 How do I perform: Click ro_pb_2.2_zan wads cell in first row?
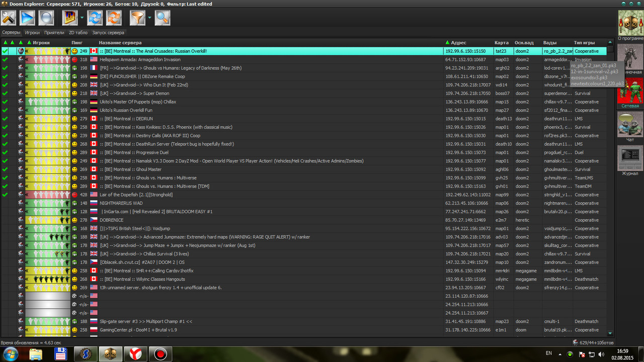(557, 51)
